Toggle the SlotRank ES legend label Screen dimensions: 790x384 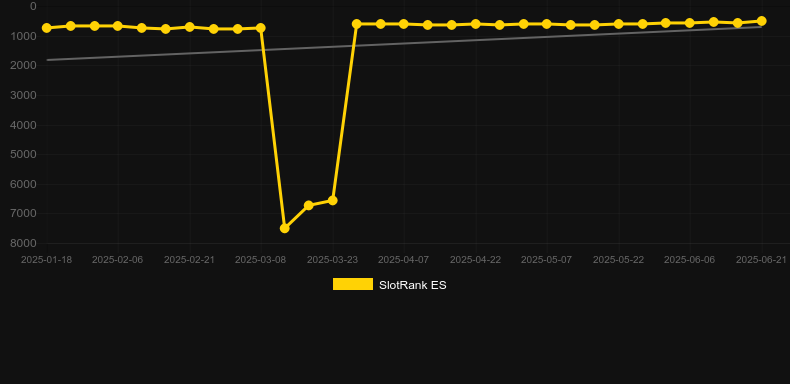click(x=412, y=285)
